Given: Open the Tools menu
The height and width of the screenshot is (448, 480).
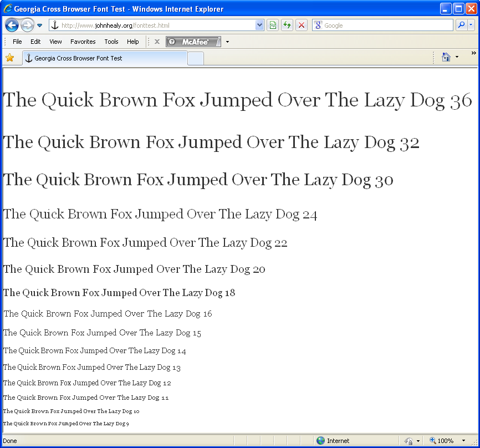Looking at the screenshot, I should pos(111,42).
